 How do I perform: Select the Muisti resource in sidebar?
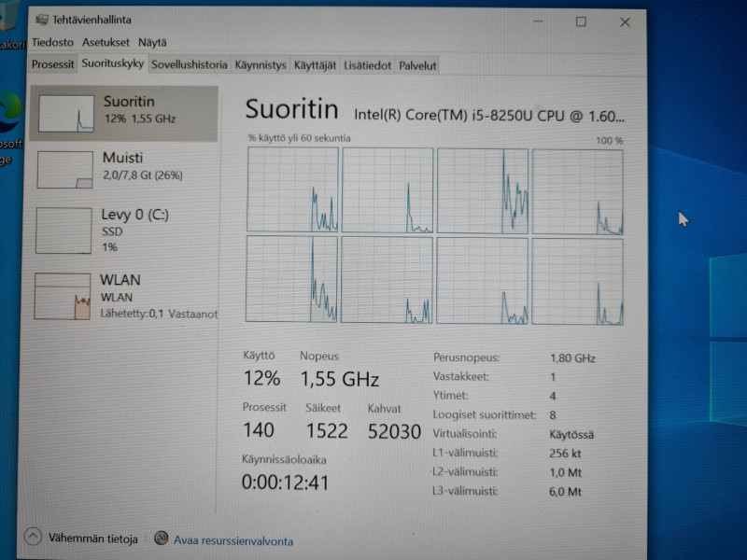coord(124,170)
